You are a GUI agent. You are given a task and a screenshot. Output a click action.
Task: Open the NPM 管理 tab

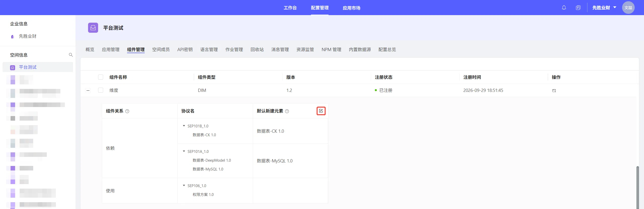pos(331,50)
